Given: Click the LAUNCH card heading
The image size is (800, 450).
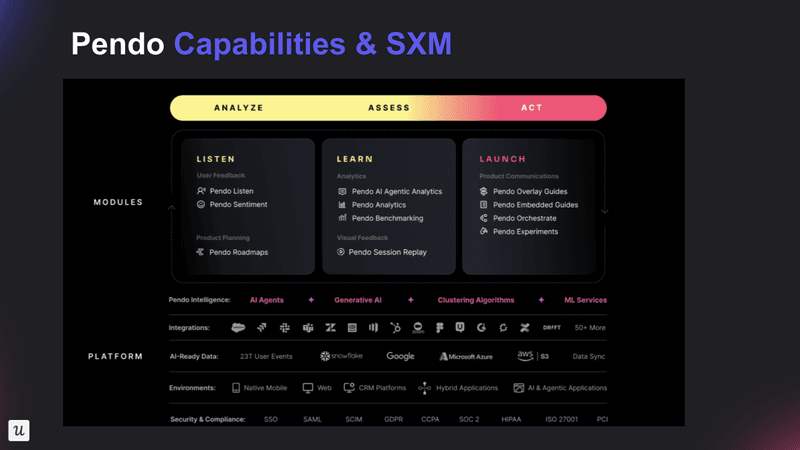Looking at the screenshot, I should coord(503,159).
